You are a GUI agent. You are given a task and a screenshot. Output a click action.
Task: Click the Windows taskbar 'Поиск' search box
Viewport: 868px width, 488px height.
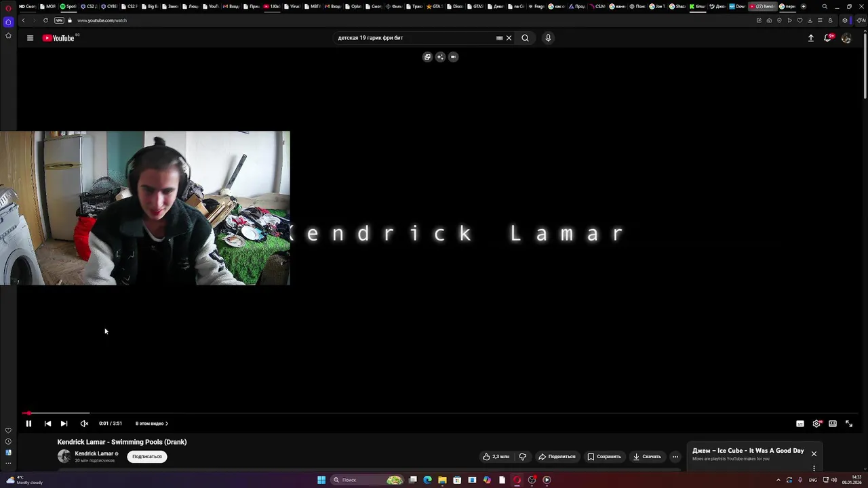tap(366, 480)
